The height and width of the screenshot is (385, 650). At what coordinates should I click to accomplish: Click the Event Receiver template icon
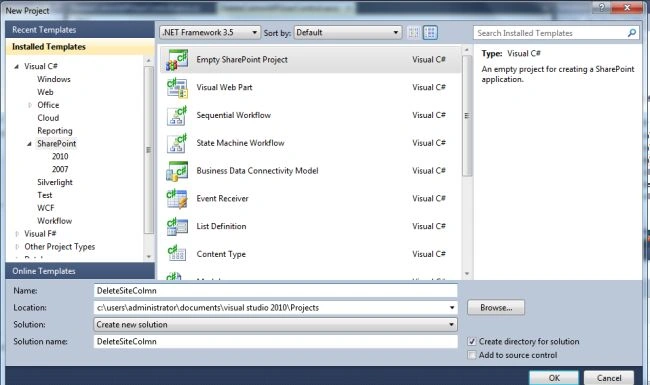177,199
